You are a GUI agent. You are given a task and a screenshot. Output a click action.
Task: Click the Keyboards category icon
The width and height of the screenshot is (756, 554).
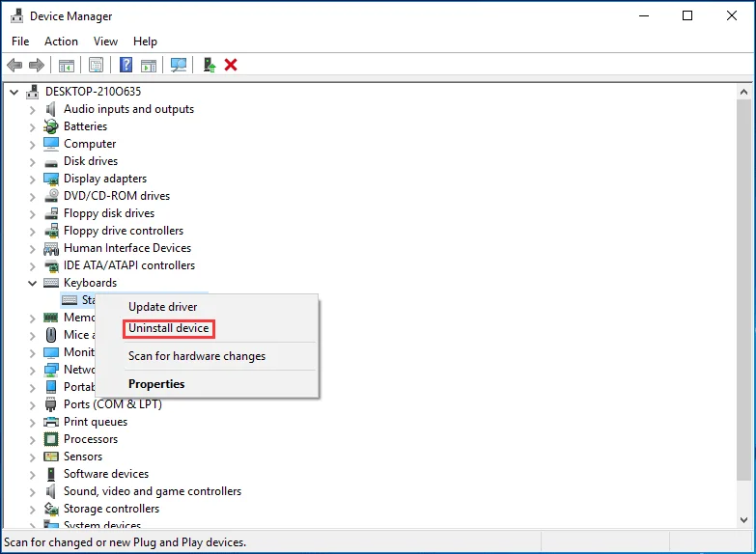tap(50, 283)
